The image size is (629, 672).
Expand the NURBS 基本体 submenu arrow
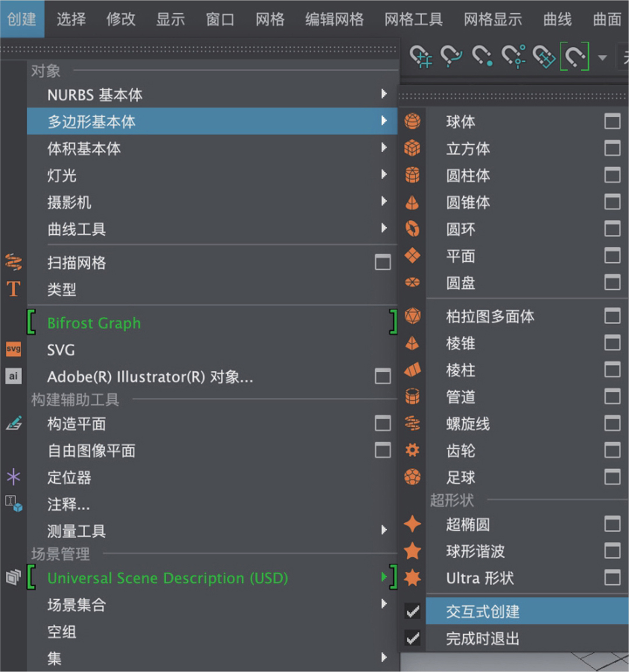384,94
